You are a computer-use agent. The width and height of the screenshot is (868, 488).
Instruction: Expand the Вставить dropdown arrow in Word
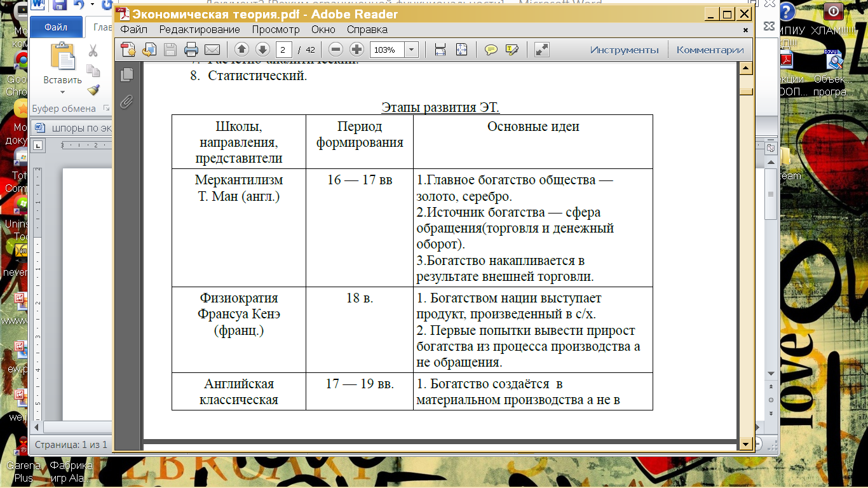[x=62, y=91]
